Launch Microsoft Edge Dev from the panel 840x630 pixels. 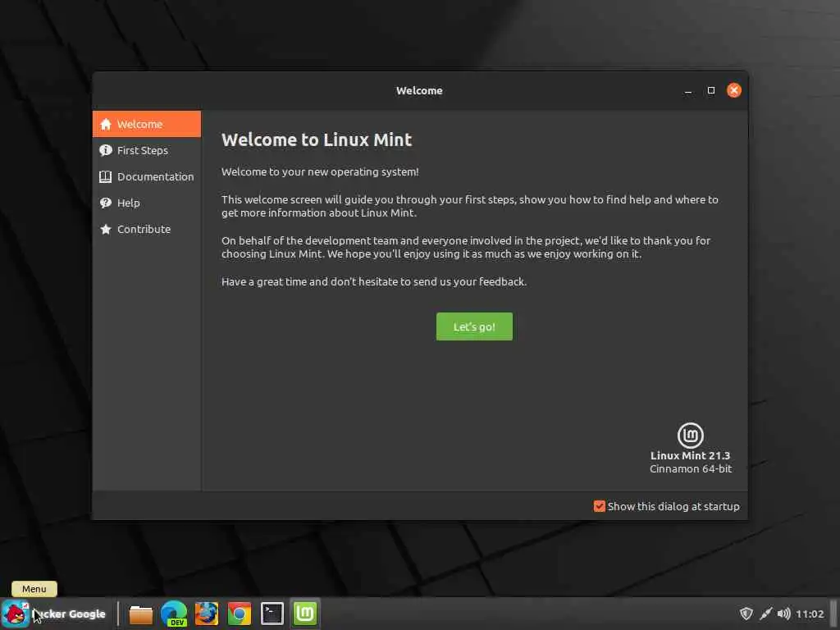(x=174, y=614)
